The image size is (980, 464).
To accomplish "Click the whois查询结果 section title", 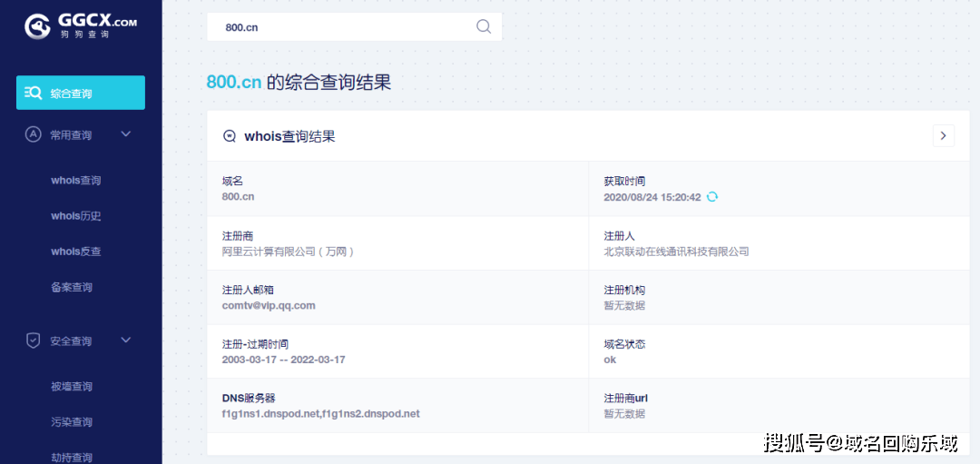I will [x=290, y=135].
